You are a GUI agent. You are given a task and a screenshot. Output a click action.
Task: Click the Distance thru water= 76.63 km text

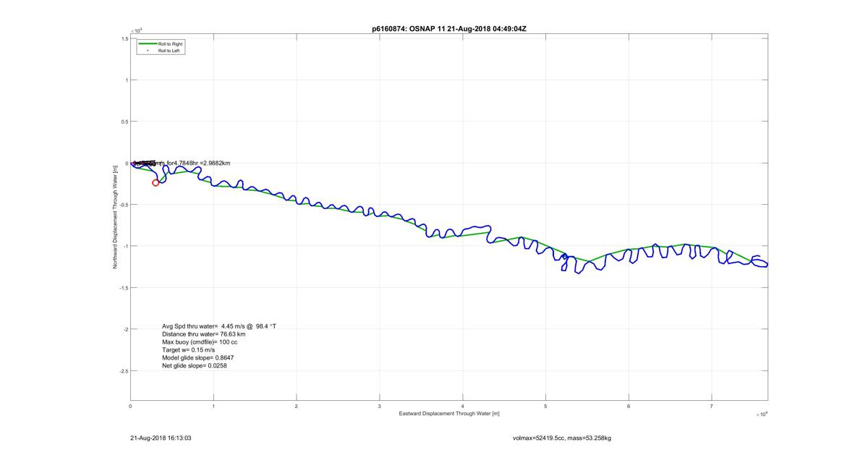tap(203, 334)
